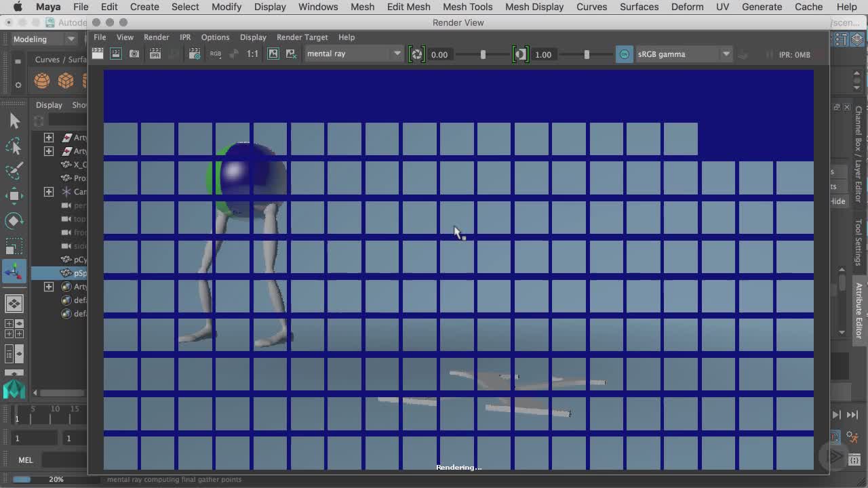Viewport: 868px width, 488px height.
Task: Click the gamma value field showing 1.00
Action: point(545,54)
